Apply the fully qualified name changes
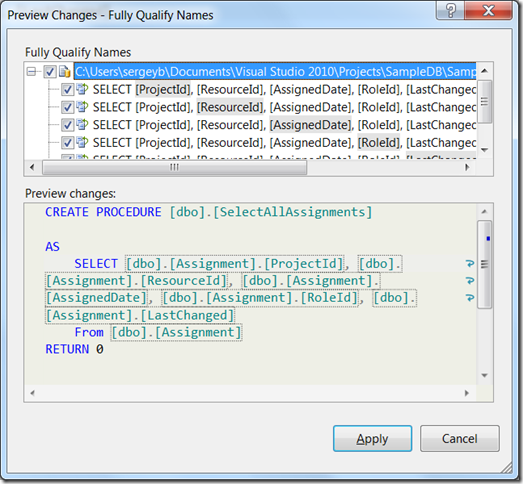Screen dimensions: 523x484 (x=372, y=439)
